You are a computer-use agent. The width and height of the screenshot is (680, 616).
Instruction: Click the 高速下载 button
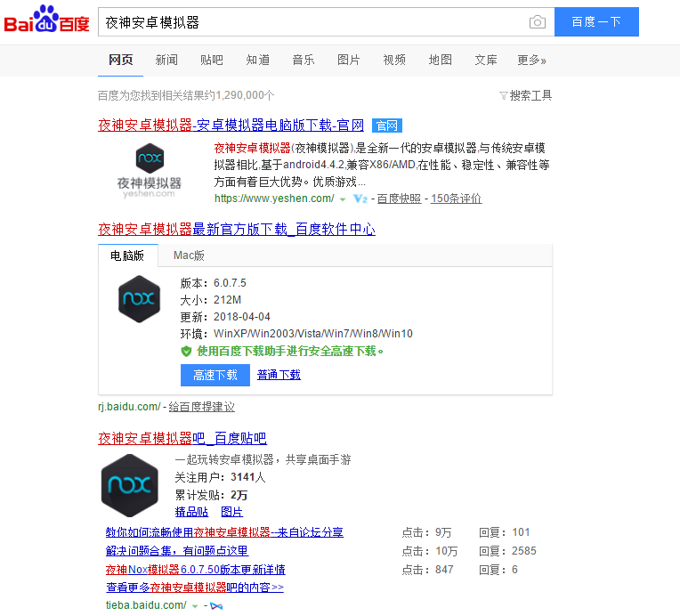coord(215,375)
